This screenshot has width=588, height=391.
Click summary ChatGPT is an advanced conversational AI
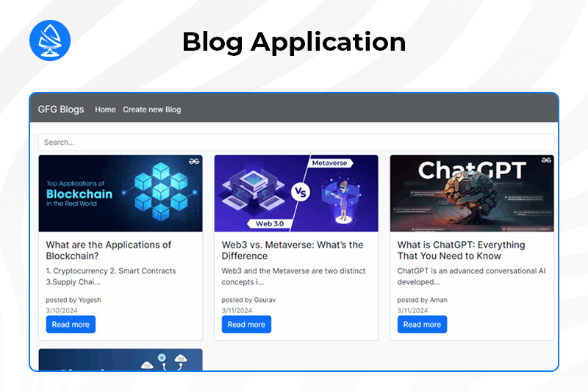pos(471,276)
